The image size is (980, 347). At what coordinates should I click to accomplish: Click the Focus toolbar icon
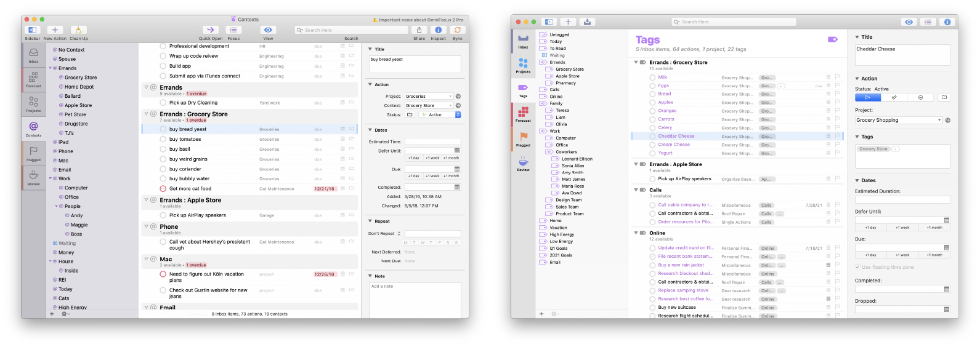tap(233, 30)
